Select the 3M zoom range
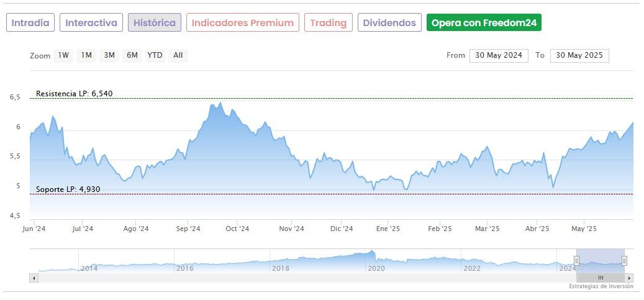644x300 pixels. (109, 55)
